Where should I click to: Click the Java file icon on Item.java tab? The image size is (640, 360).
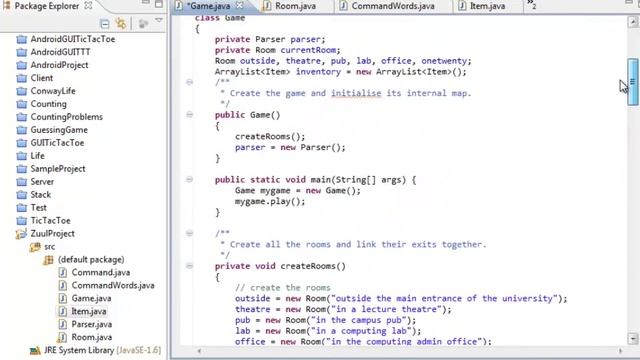[x=462, y=6]
